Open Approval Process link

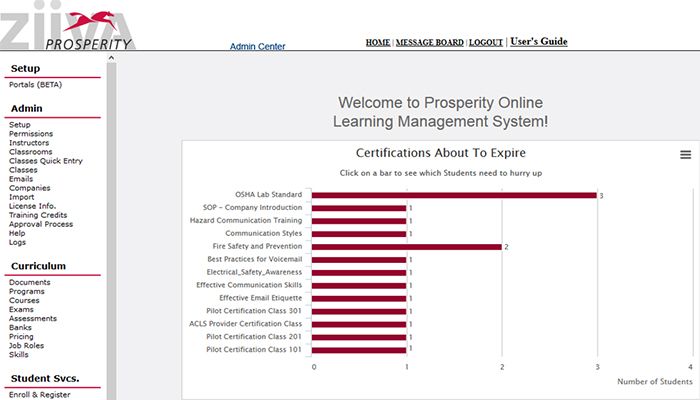[41, 224]
